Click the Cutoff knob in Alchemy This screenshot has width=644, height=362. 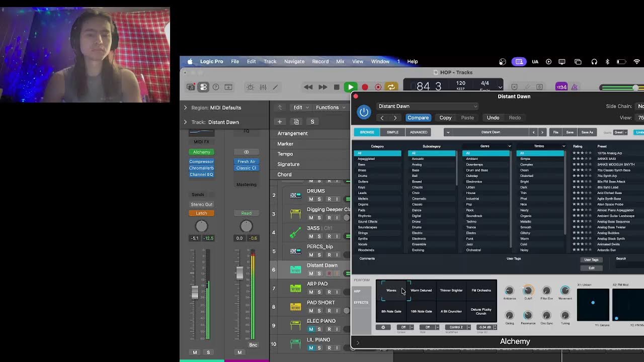coord(528,291)
